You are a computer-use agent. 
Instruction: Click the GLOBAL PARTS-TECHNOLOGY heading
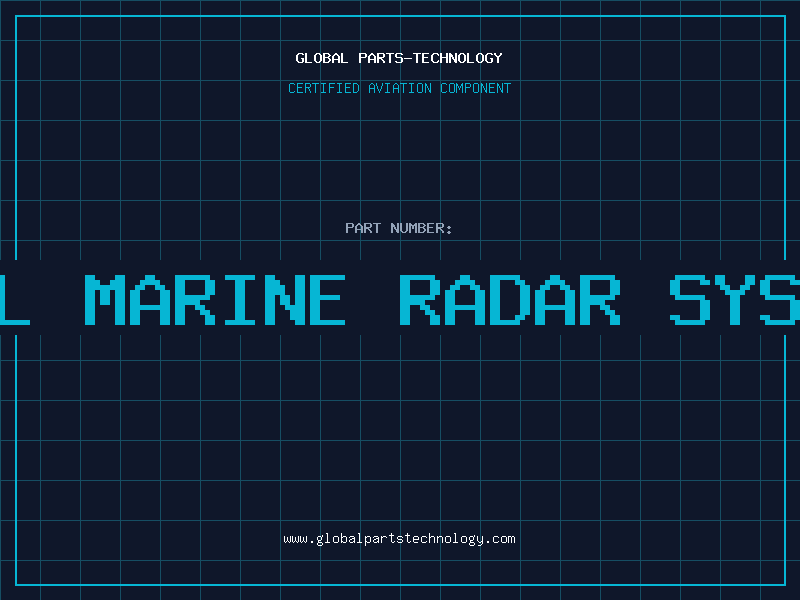coord(399,58)
